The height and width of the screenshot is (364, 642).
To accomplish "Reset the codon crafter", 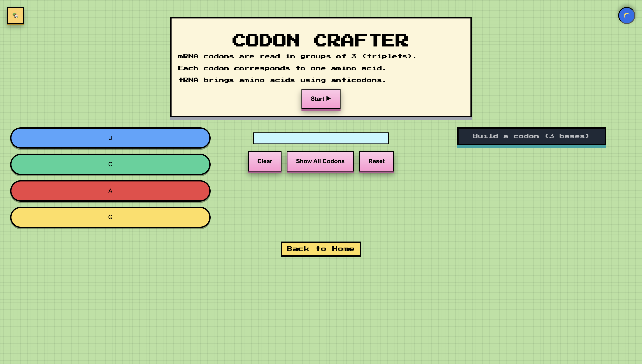I will [376, 161].
